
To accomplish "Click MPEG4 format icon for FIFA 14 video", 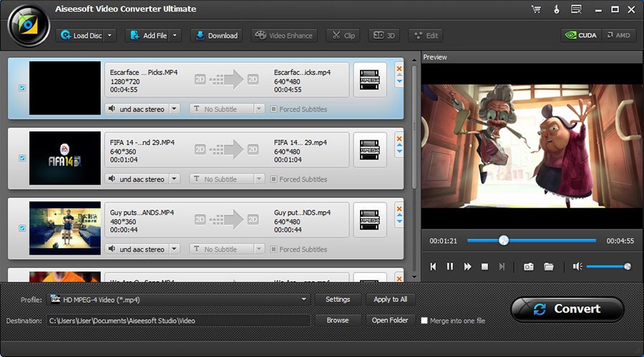I will [370, 150].
